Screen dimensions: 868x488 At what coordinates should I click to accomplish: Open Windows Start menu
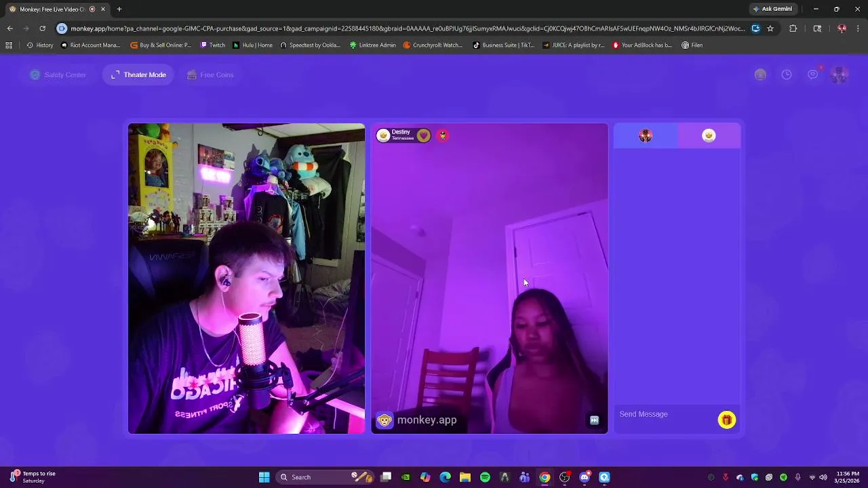tap(264, 477)
